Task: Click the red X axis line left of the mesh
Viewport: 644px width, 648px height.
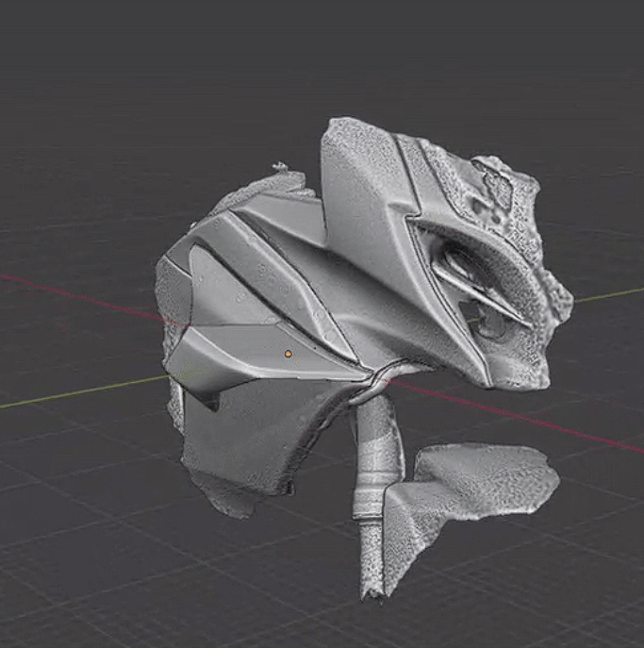Action: coord(75,294)
